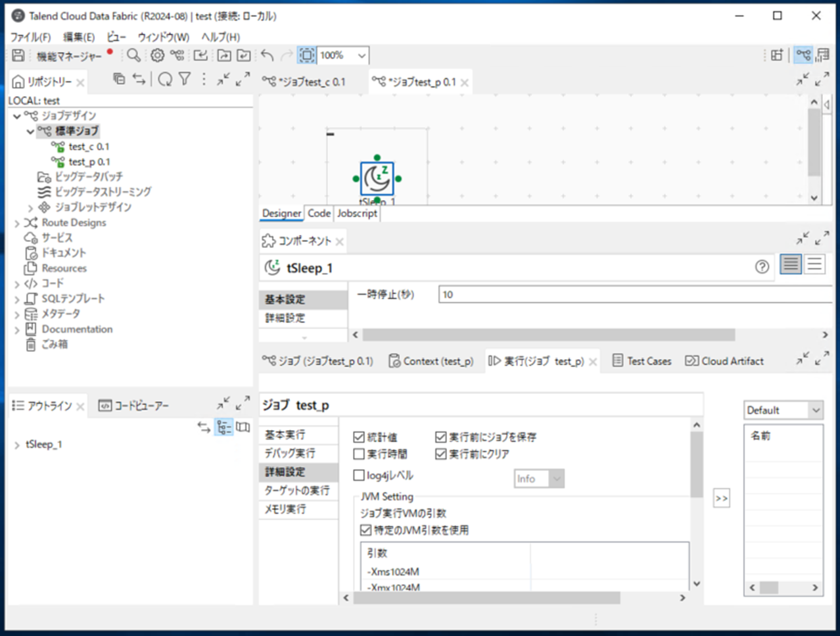Close the Repository tab
Viewport: 840px width, 636px height.
(x=80, y=83)
